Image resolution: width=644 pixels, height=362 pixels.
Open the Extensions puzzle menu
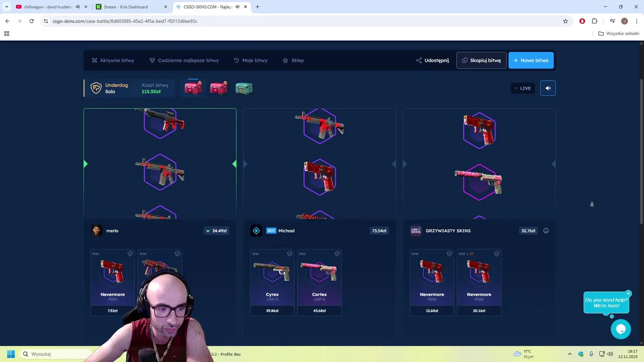click(595, 21)
